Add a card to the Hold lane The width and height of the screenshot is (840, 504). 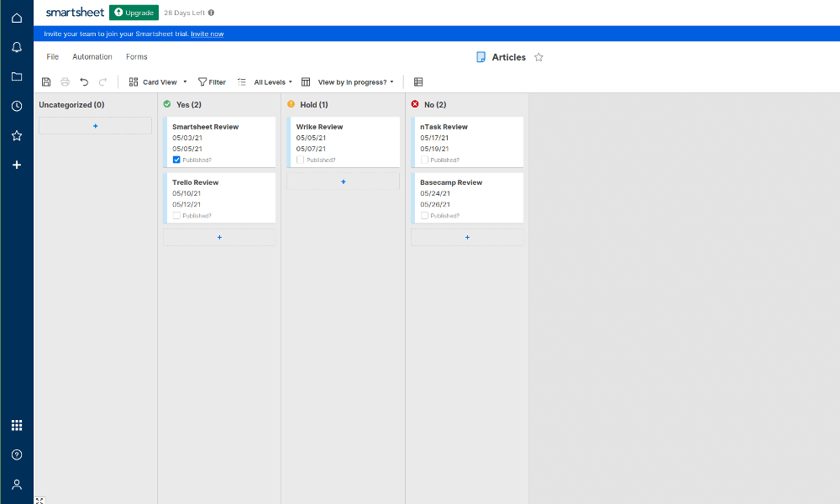click(344, 181)
